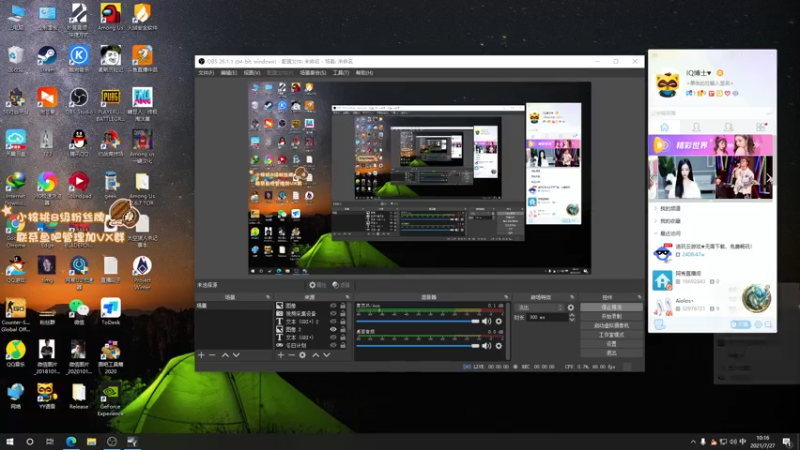
Task: Open microphone audio settings gear
Action: pyautogui.click(x=499, y=321)
